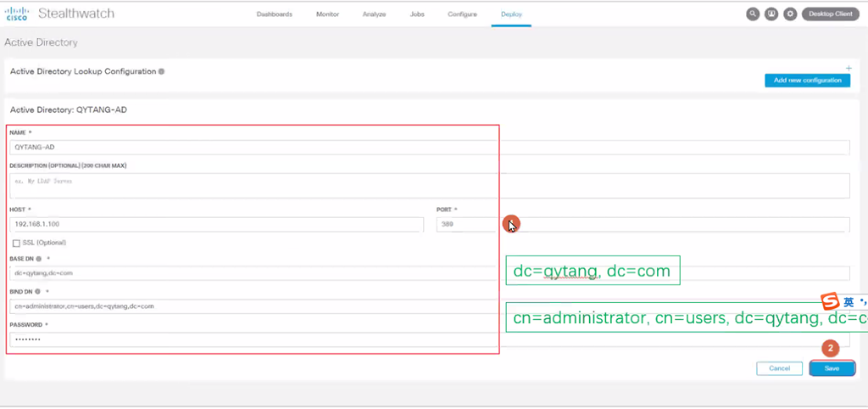Click the Cisco logo
The width and height of the screenshot is (868, 409).
point(17,14)
